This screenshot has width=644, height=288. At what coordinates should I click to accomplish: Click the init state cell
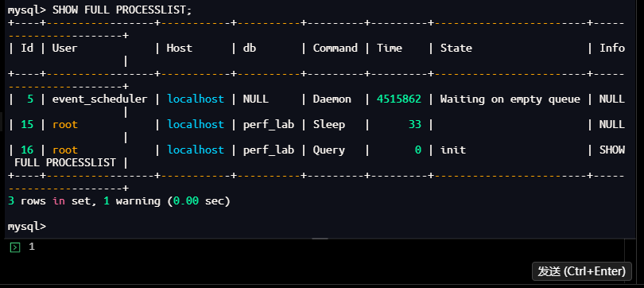tap(453, 150)
